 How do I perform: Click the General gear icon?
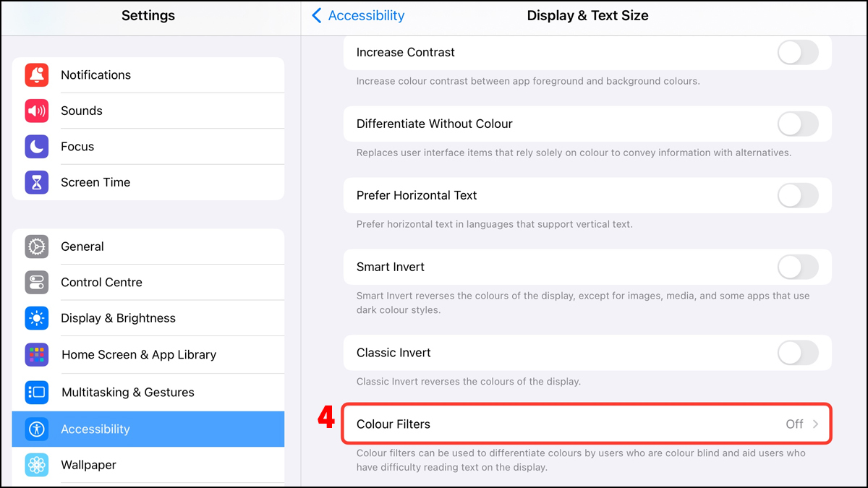click(37, 247)
